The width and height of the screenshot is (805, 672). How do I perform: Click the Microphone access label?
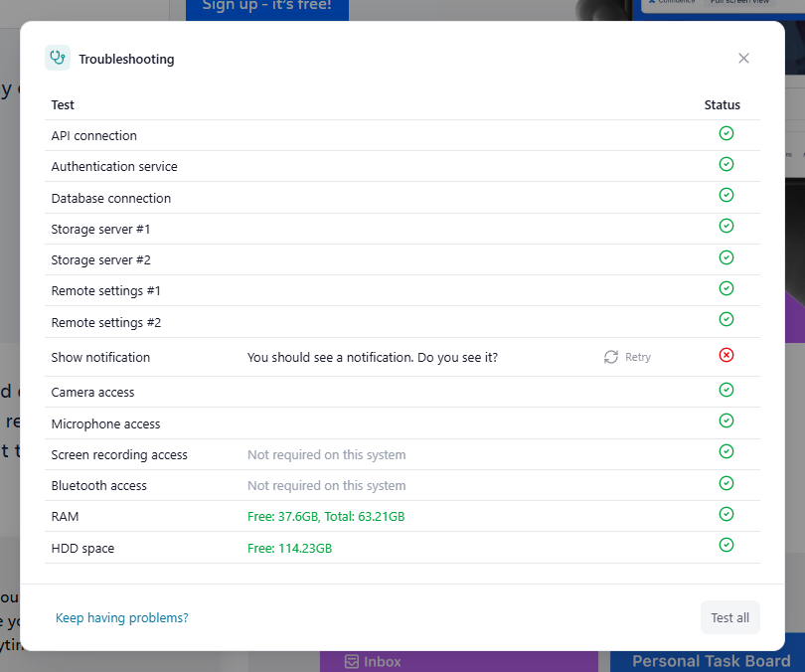click(x=105, y=424)
